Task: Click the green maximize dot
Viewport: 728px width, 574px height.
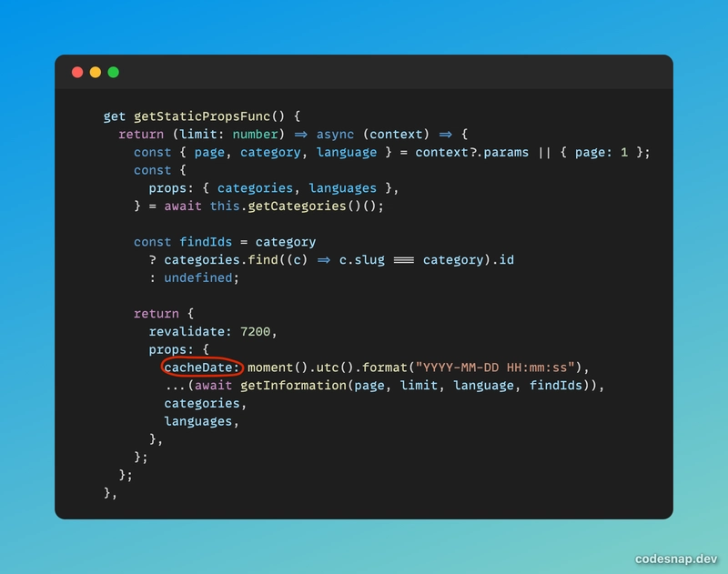Action: point(114,72)
